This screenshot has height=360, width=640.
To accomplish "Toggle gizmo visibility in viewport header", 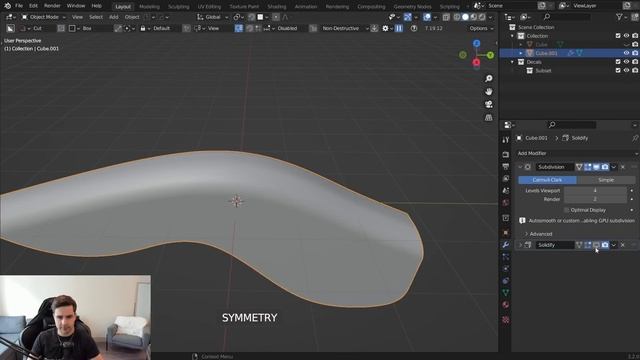I will tap(407, 17).
